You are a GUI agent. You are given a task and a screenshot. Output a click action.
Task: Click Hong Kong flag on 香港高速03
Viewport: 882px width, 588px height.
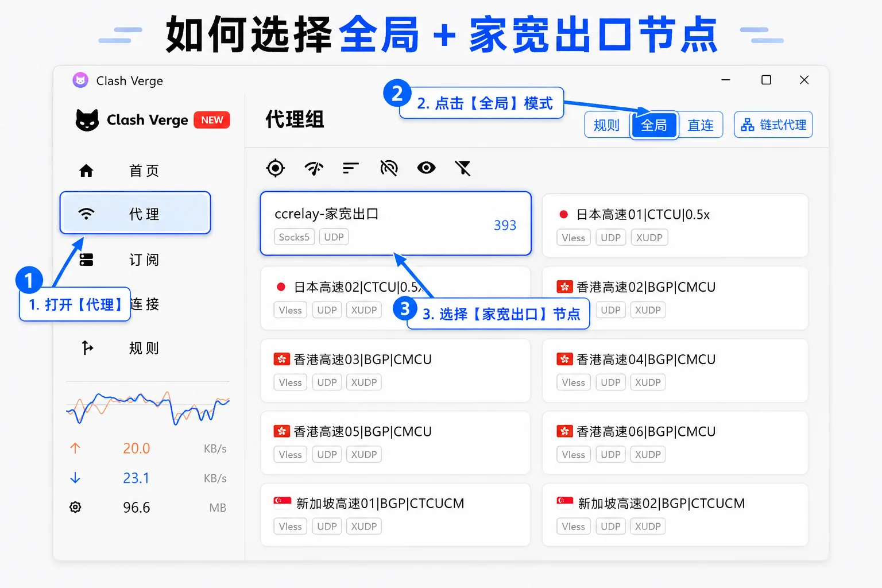click(281, 359)
